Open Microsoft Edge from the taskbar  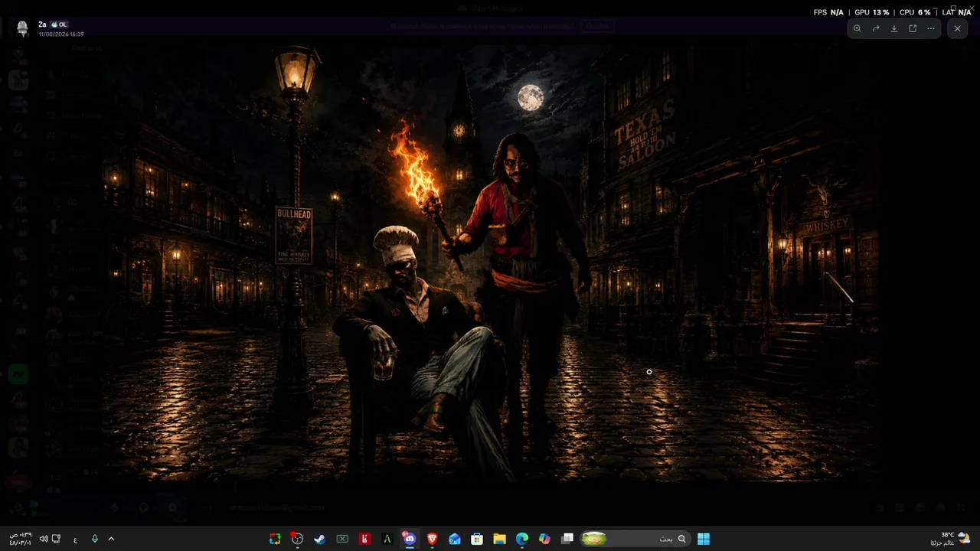[x=522, y=539]
